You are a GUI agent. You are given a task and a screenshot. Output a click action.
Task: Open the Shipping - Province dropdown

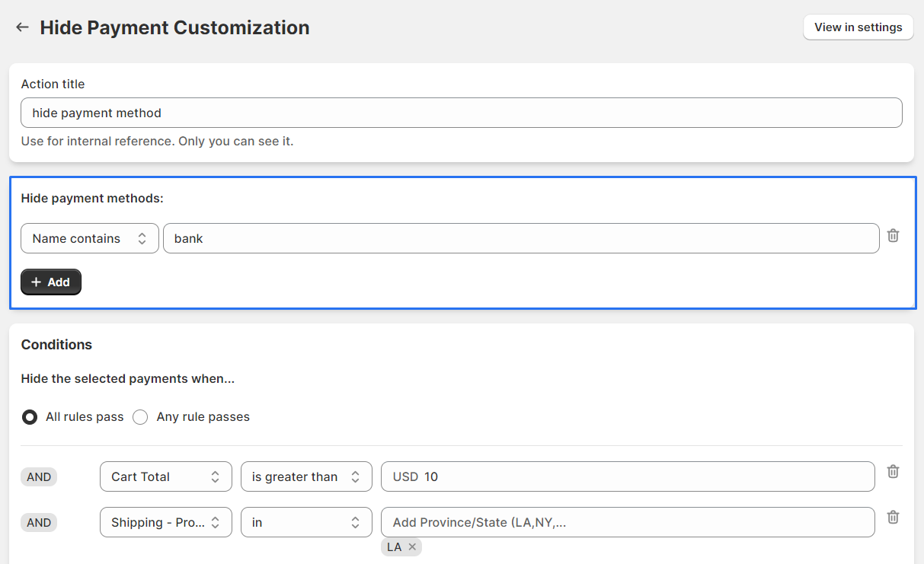click(165, 522)
